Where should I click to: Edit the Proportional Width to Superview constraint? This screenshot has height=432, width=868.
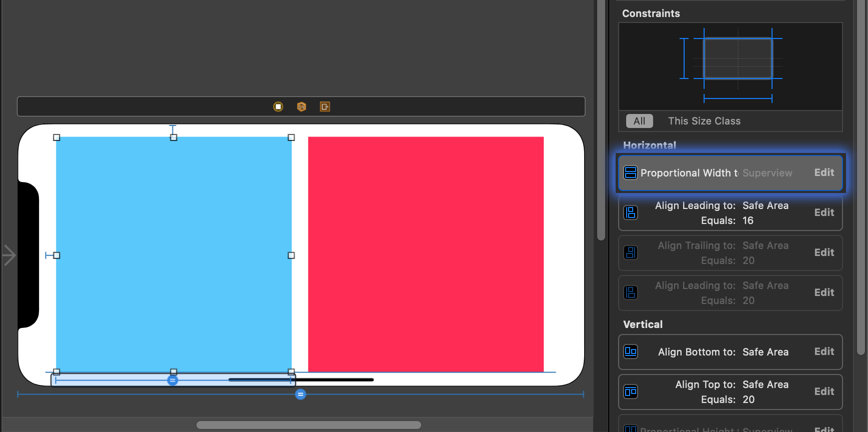pos(824,172)
